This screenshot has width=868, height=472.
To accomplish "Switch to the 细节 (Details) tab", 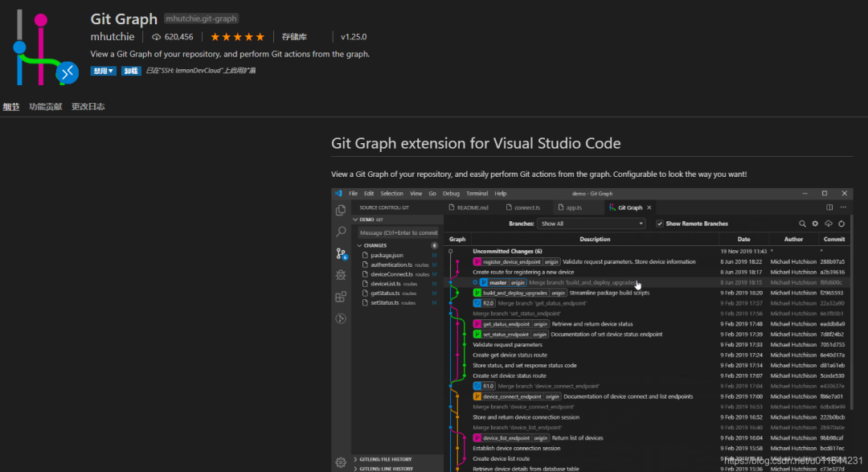I will [11, 106].
